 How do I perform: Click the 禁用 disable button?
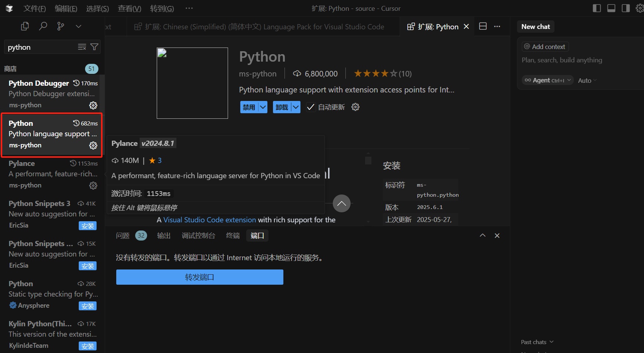[249, 107]
